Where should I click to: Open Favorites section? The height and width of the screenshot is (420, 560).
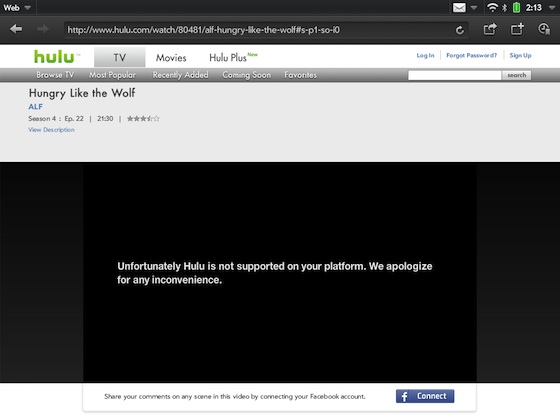coord(300,75)
